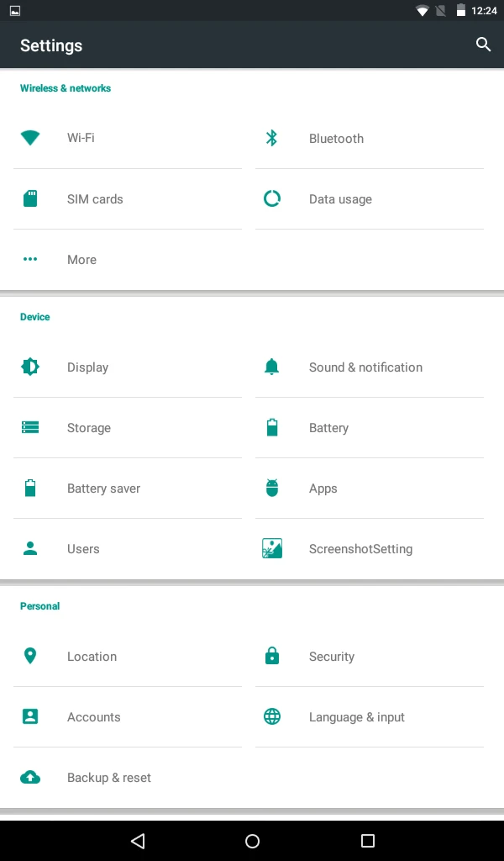The image size is (504, 861).
Task: Open Backup & reset
Action: [127, 778]
